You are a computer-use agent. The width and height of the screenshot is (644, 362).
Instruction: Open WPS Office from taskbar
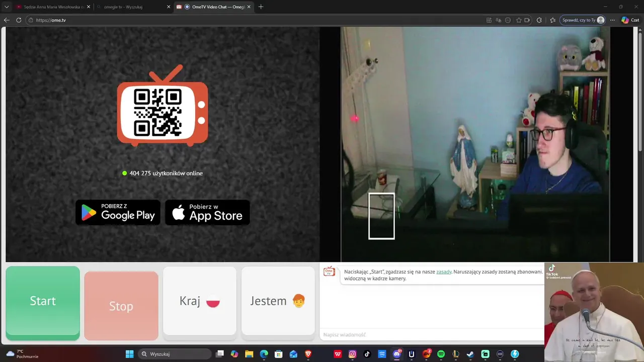(x=338, y=354)
